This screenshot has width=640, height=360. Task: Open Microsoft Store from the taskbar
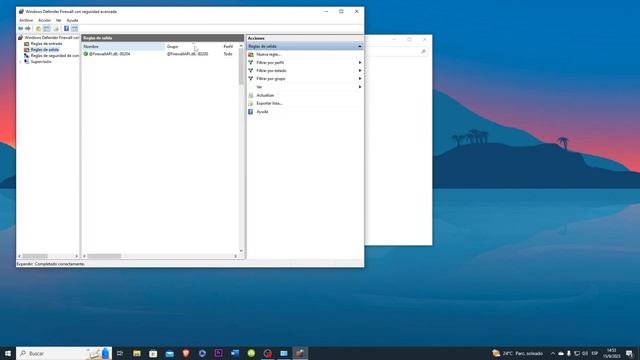click(153, 353)
